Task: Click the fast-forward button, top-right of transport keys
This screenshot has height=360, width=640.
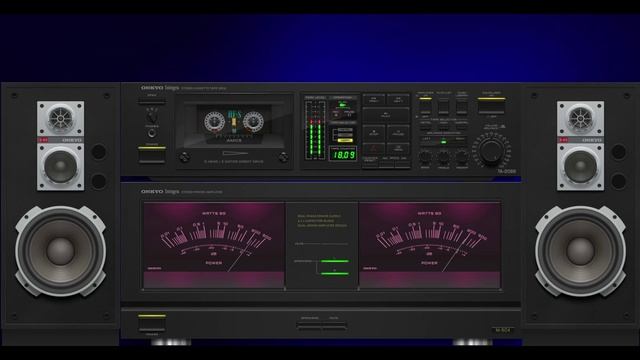Action: 398,100
